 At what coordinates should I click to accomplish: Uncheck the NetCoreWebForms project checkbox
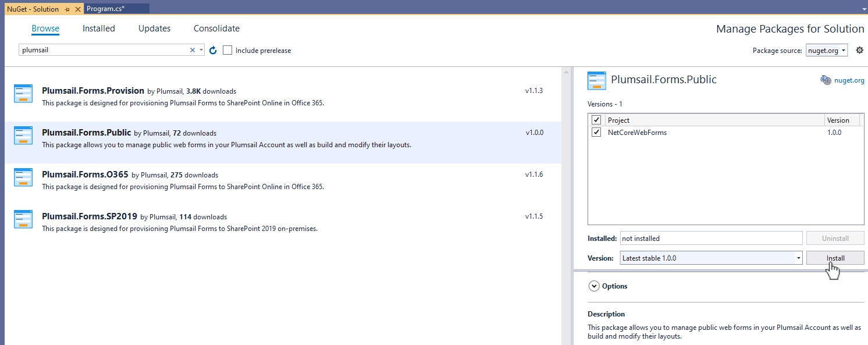coord(596,133)
